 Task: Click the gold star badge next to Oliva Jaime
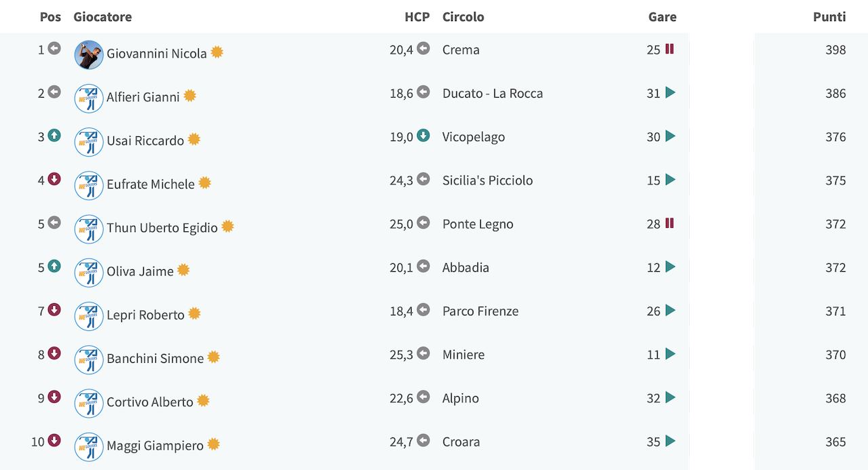183,270
